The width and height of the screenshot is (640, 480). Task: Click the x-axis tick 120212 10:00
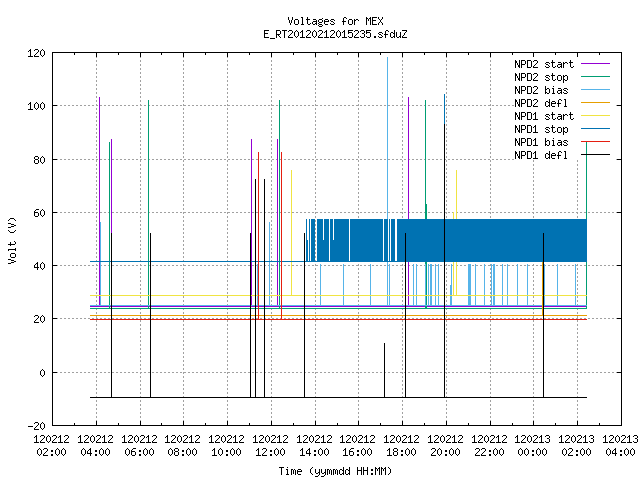[x=227, y=446]
